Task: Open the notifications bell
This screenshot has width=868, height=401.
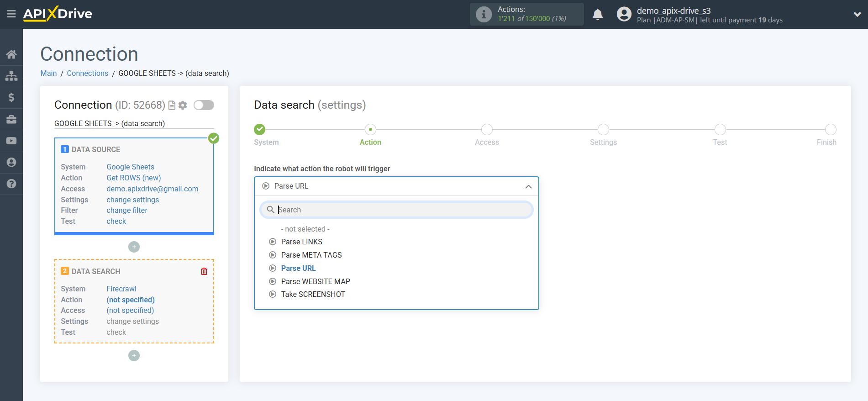Action: pos(598,15)
